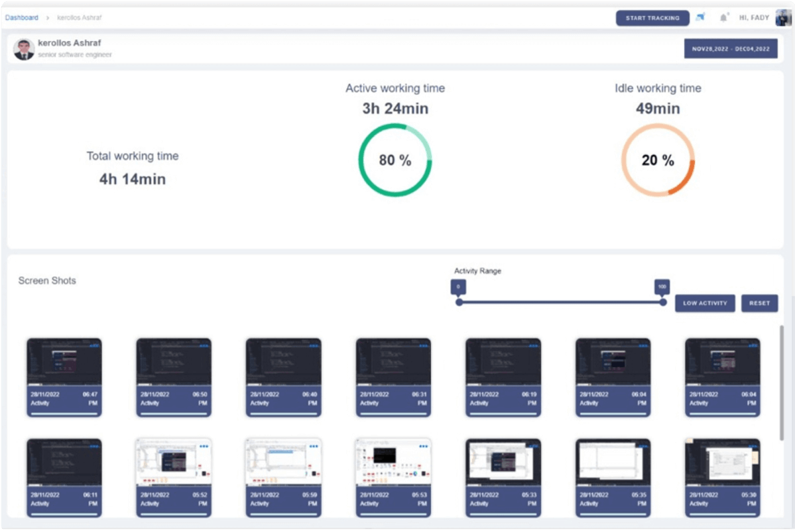Image resolution: width=795 pixels, height=532 pixels.
Task: Click the middle of the Activity Range track
Action: coord(561,302)
